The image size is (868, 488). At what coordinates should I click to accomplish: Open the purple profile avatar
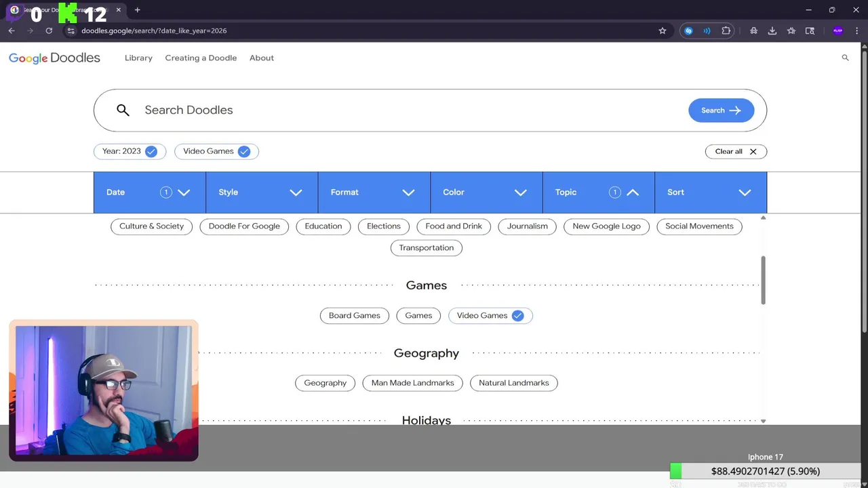[837, 30]
